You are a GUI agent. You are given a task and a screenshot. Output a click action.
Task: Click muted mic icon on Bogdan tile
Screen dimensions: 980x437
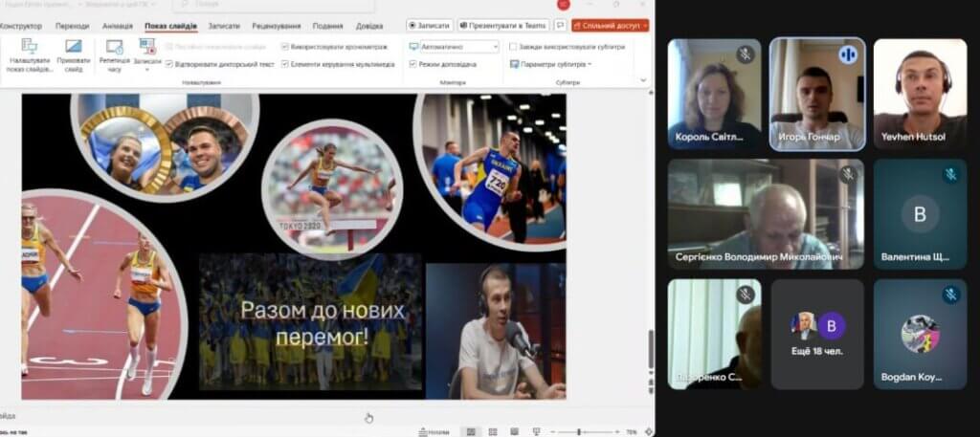point(950,294)
